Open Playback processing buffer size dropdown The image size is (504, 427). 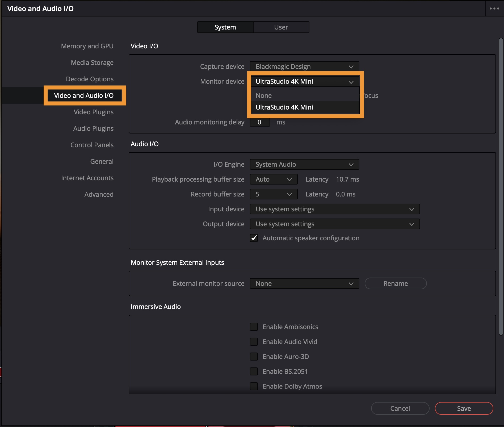(x=274, y=179)
